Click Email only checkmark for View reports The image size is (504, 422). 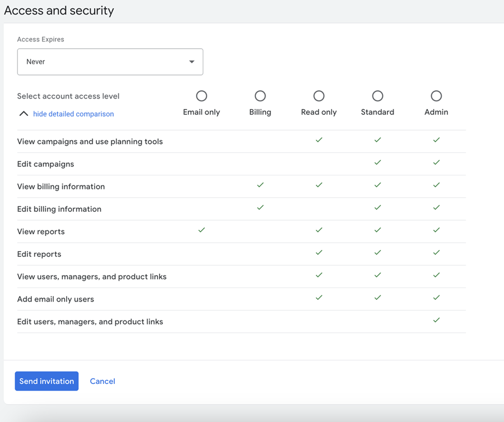[202, 230]
